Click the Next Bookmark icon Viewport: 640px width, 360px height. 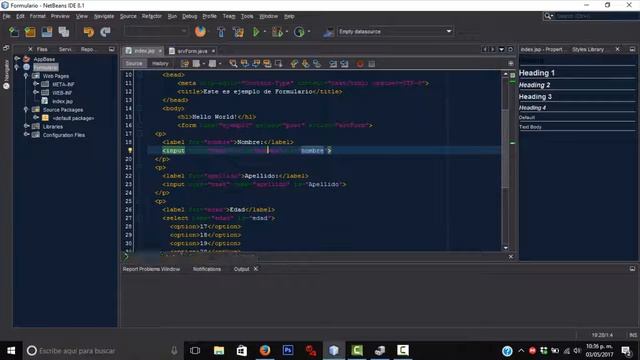pyautogui.click(x=305, y=64)
